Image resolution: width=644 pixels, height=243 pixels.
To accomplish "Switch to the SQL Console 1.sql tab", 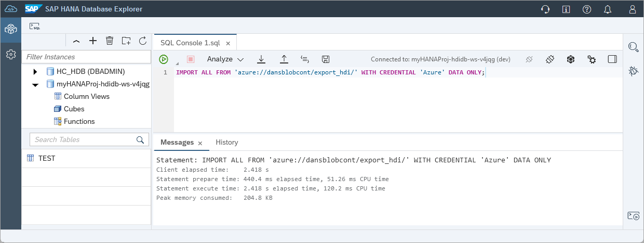I will click(190, 43).
